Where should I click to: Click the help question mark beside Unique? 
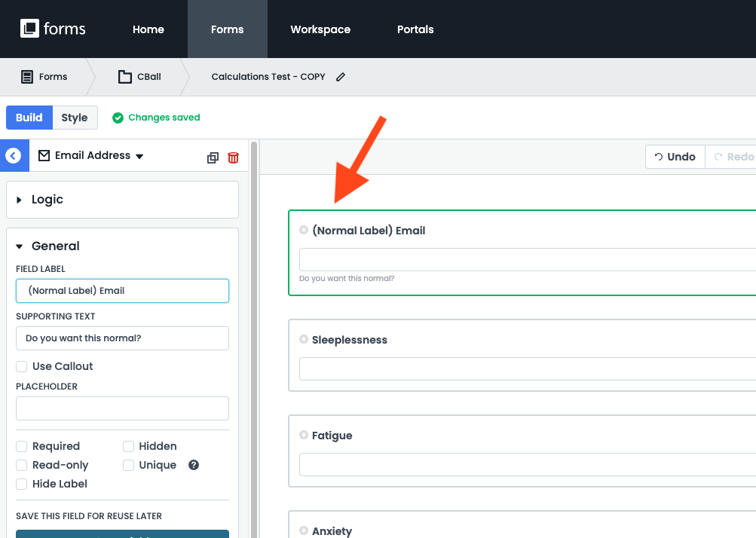(x=194, y=465)
